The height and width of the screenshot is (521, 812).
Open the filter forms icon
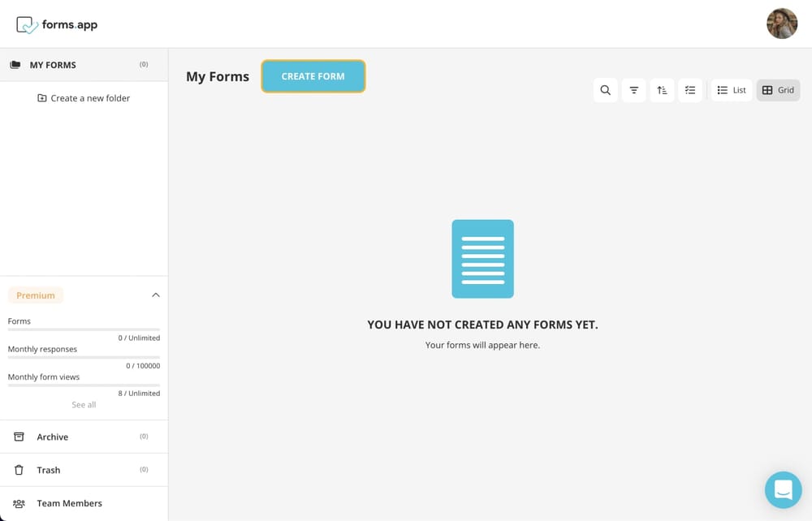(634, 90)
